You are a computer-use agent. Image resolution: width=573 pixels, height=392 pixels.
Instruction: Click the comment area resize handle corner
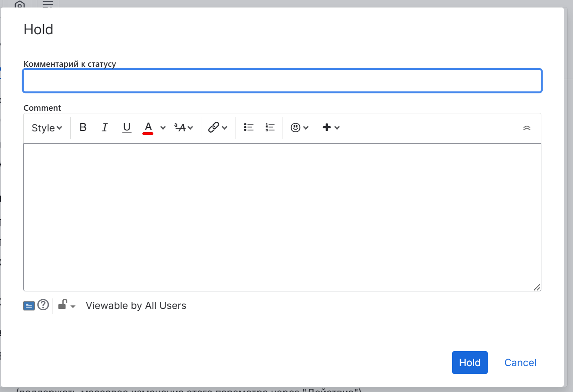coord(537,287)
